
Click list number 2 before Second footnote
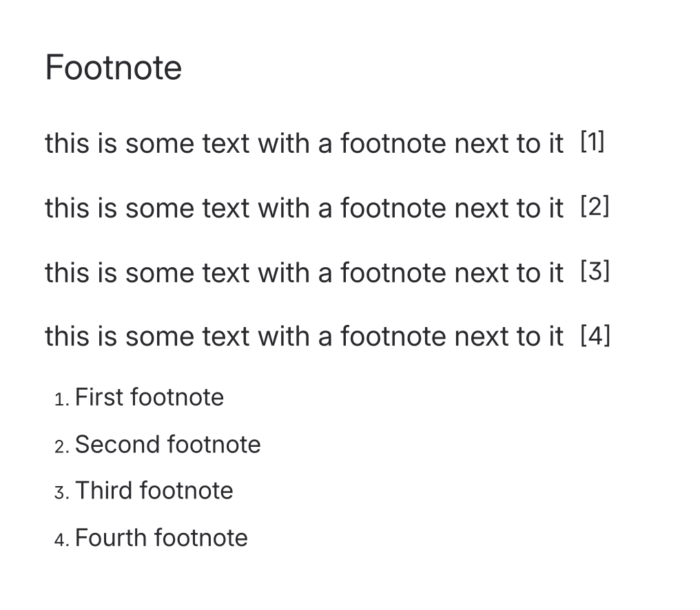click(61, 446)
